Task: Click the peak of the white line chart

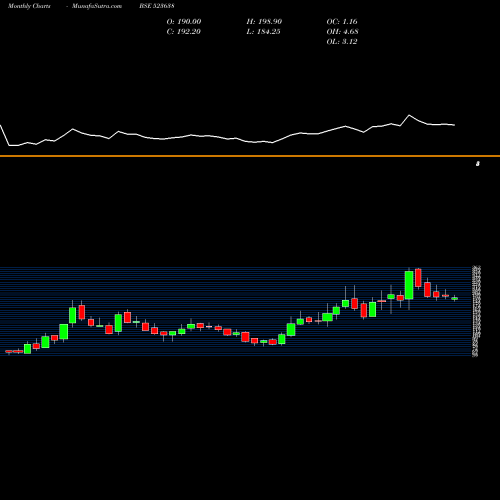Action: [x=409, y=115]
